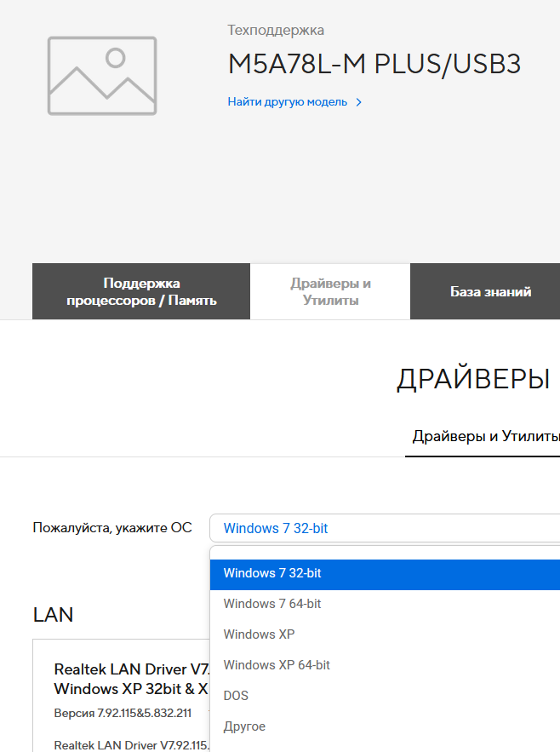This screenshot has width=560, height=752.
Task: Click the 'M5A78L-M PLUS/USB3' model title
Action: pos(374,64)
